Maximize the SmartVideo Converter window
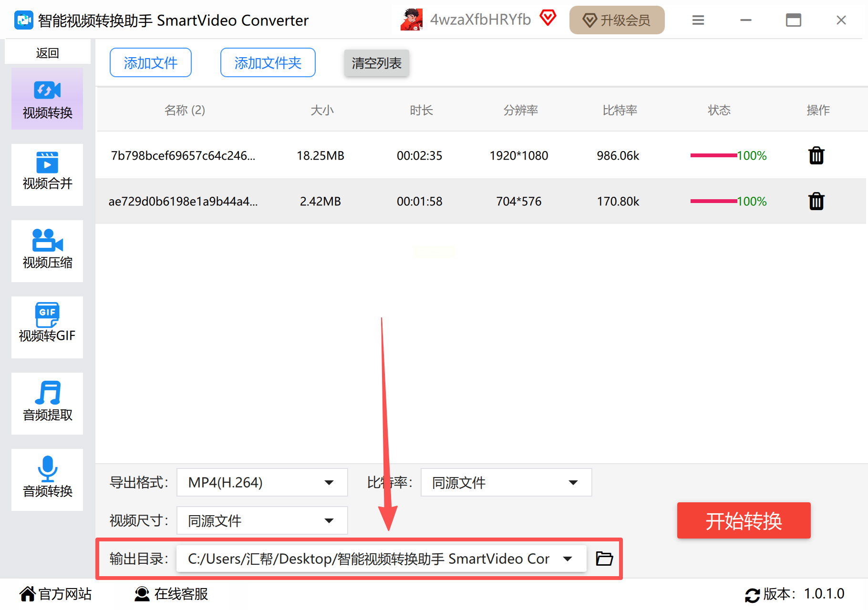Viewport: 868px width, 610px height. [794, 20]
